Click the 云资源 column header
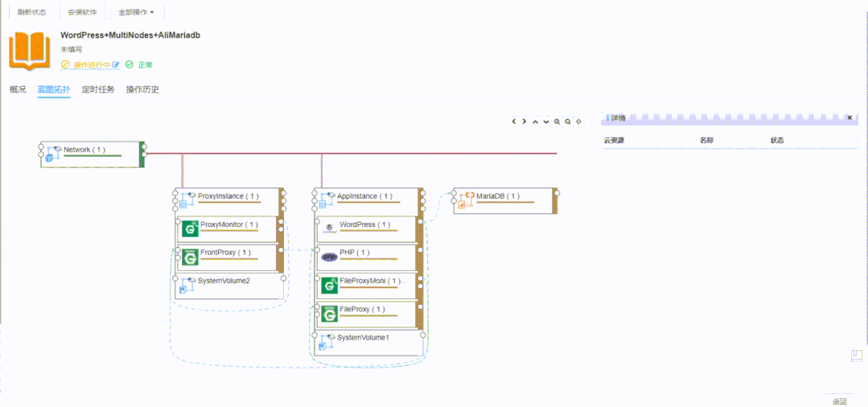Viewport: 868px width, 407px height. [x=615, y=141]
